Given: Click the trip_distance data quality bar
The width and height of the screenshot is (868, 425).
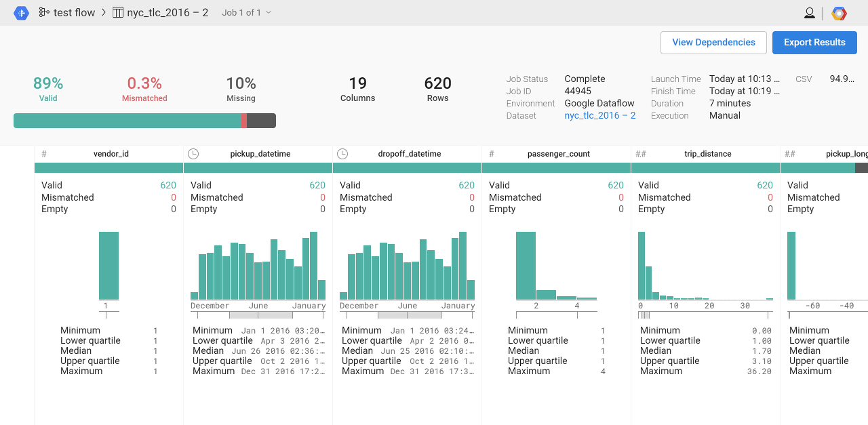Looking at the screenshot, I should (705, 168).
